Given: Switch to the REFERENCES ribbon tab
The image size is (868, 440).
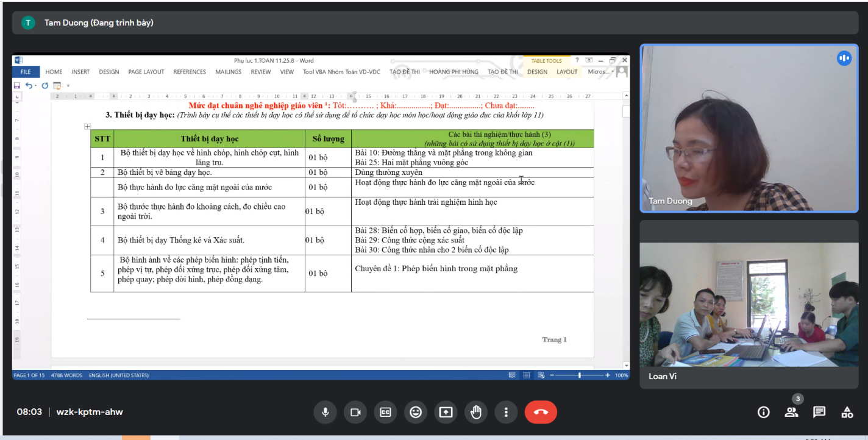Looking at the screenshot, I should (x=190, y=72).
